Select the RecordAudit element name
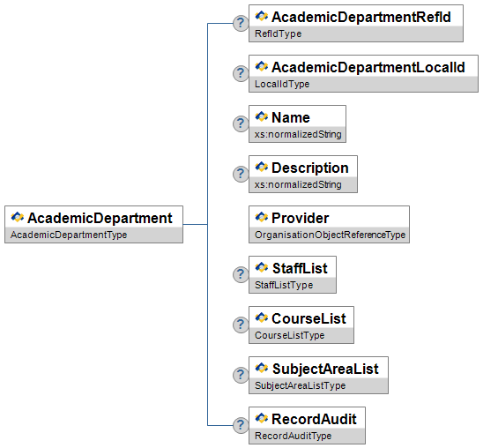 (314, 419)
